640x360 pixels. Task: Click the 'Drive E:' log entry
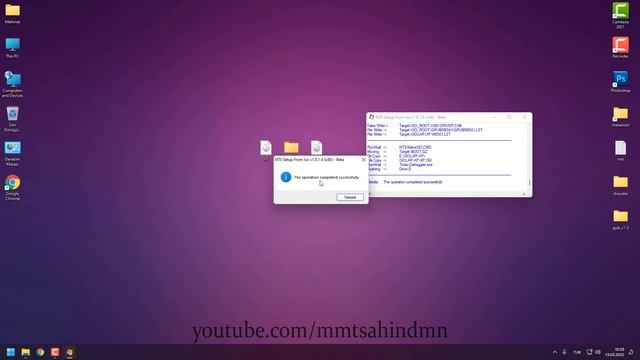[x=405, y=169]
